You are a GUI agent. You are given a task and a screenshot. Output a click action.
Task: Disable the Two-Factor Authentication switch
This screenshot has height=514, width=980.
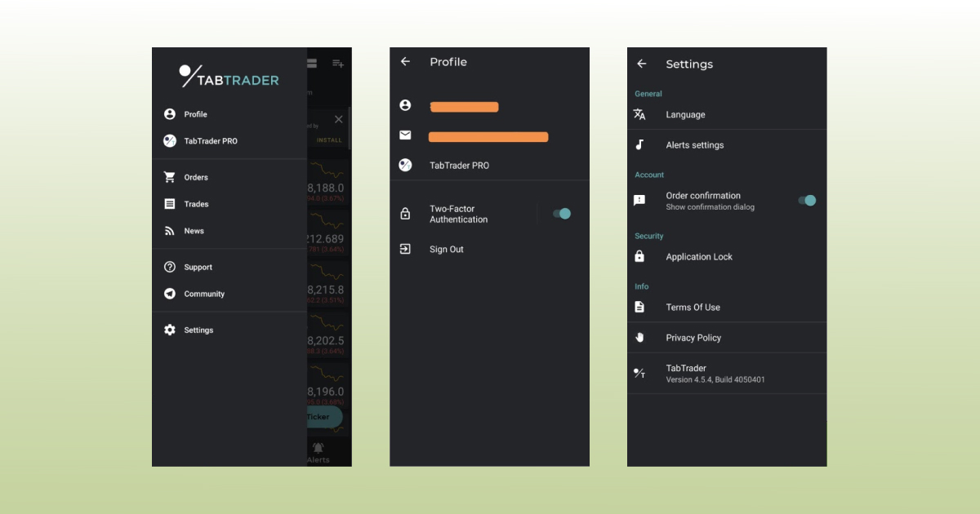coord(562,214)
